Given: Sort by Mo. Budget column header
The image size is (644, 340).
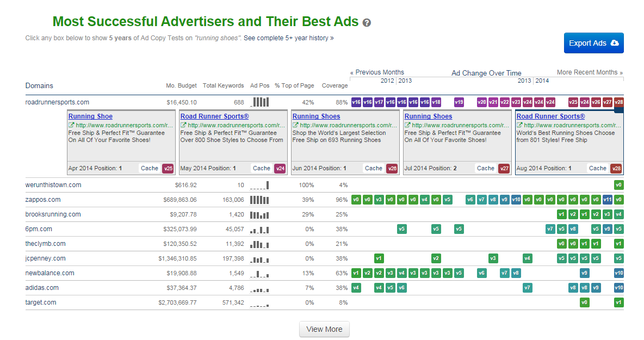Looking at the screenshot, I should coord(181,85).
